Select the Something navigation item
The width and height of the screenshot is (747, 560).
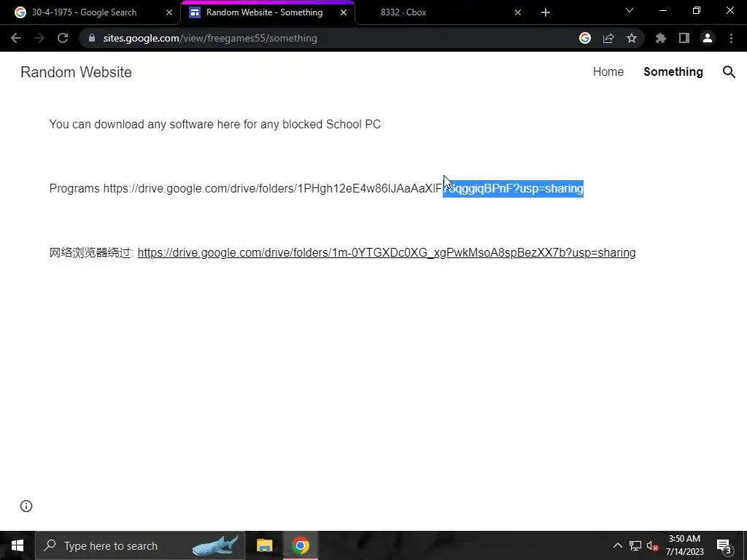673,72
